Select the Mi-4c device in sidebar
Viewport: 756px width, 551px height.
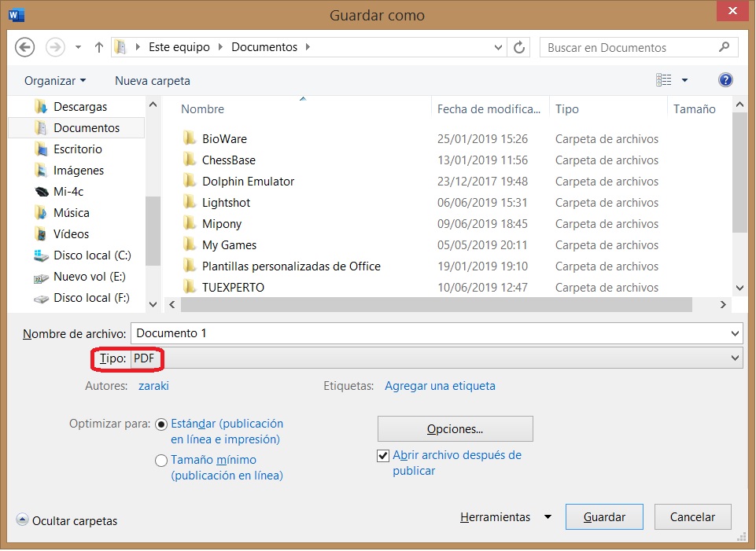coord(68,192)
